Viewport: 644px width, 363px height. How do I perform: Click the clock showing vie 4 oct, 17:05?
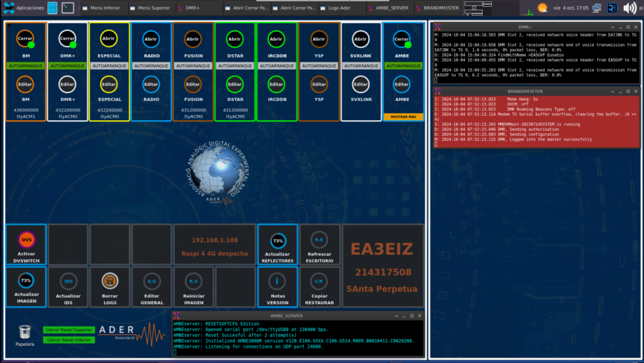pyautogui.click(x=571, y=8)
